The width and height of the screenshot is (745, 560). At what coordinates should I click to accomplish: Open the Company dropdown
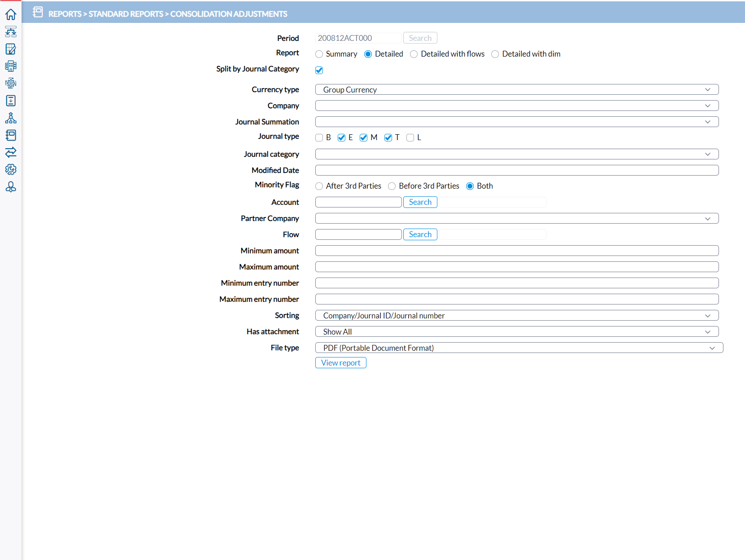[x=517, y=106]
